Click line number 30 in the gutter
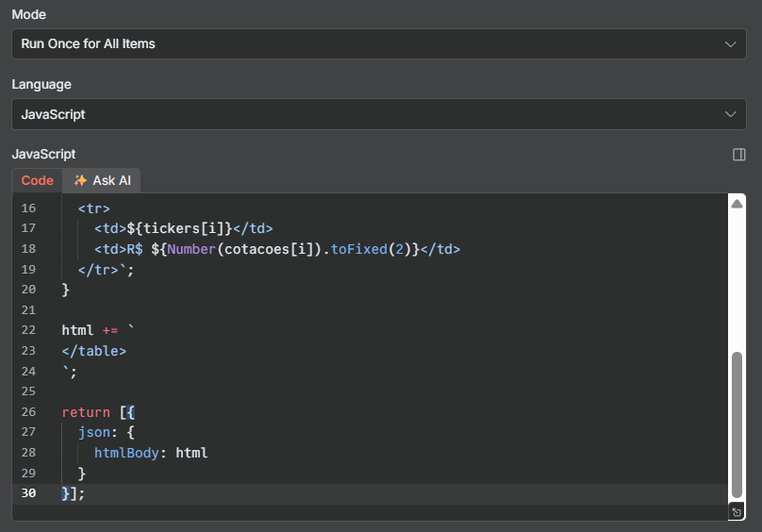 pos(28,492)
